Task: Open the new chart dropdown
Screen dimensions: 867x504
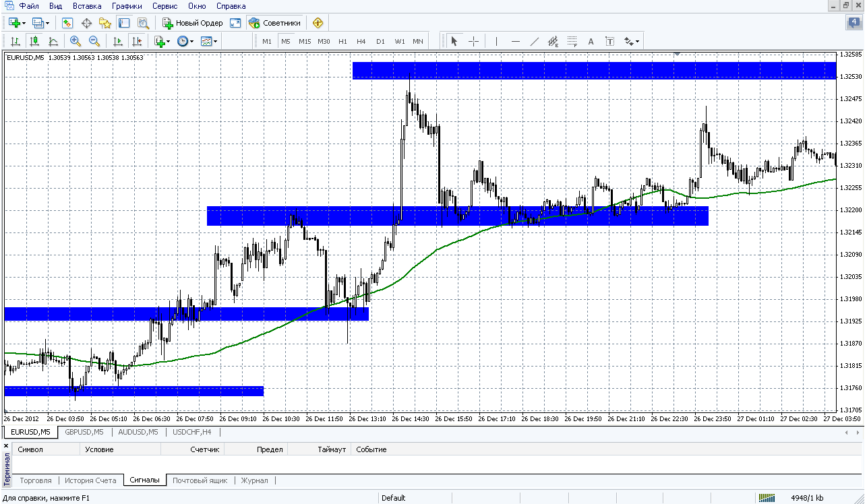Action: 17,23
